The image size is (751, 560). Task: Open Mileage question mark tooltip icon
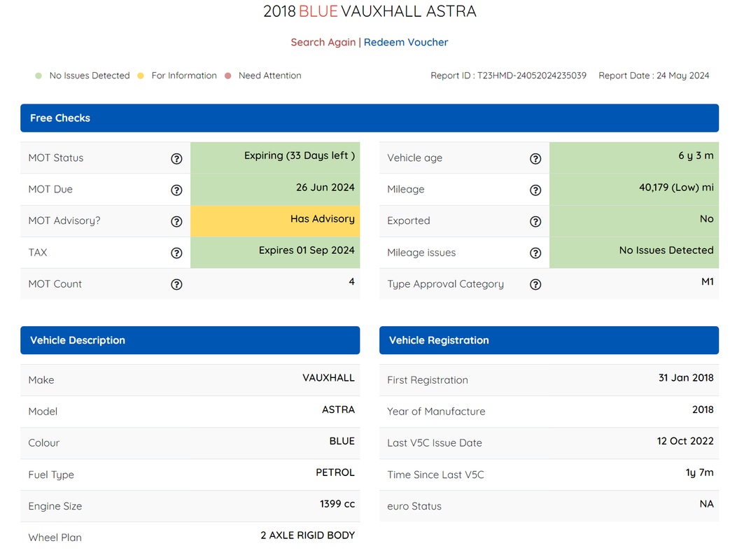point(535,190)
